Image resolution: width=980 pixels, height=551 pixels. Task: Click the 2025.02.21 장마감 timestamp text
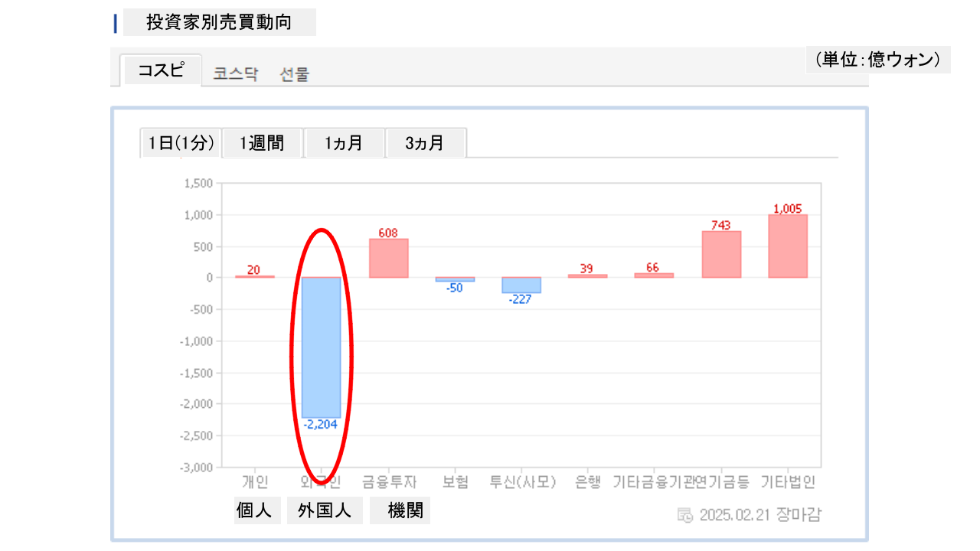pos(759,514)
